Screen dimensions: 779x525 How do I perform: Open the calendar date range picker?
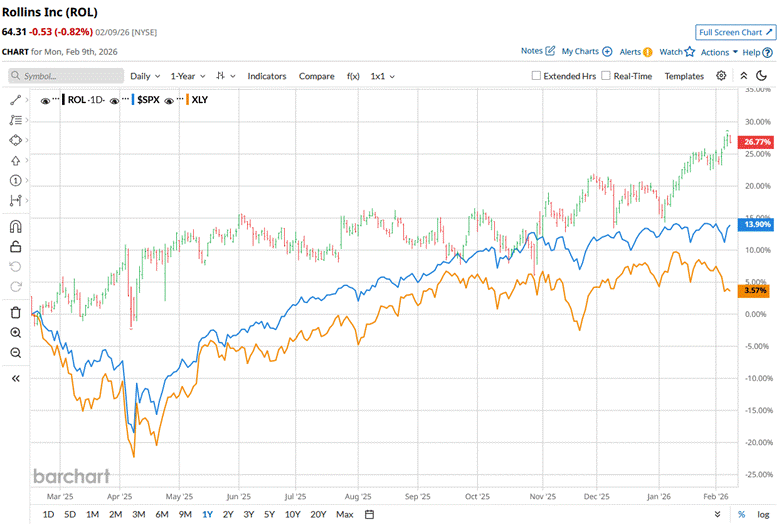[369, 514]
